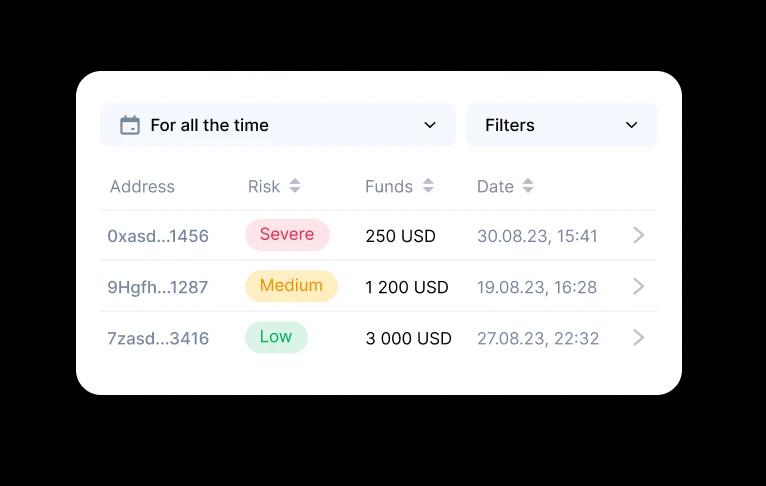
Task: Click the Severe risk badge
Action: pyautogui.click(x=287, y=235)
